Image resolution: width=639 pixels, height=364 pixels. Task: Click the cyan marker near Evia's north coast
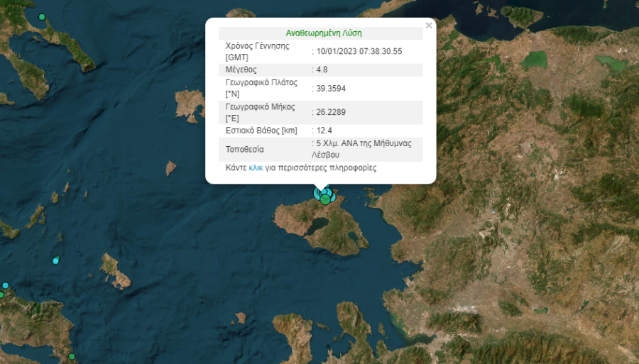click(5, 285)
